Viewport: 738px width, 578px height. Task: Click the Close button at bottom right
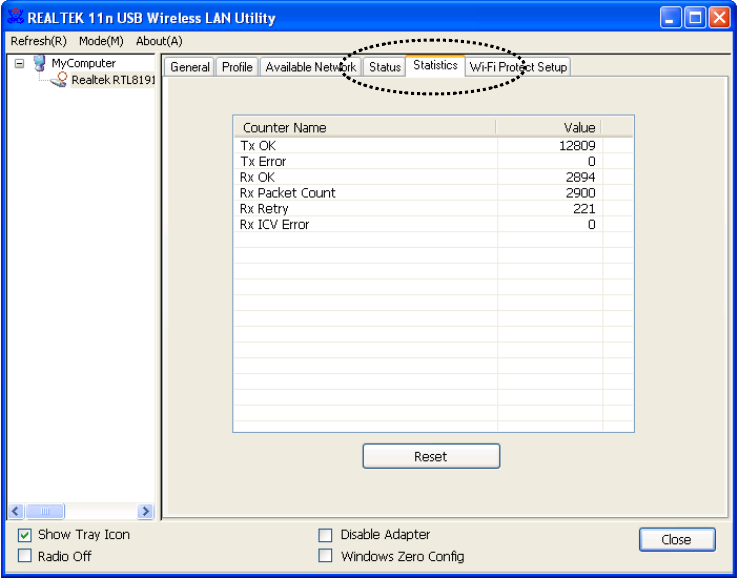pos(677,539)
